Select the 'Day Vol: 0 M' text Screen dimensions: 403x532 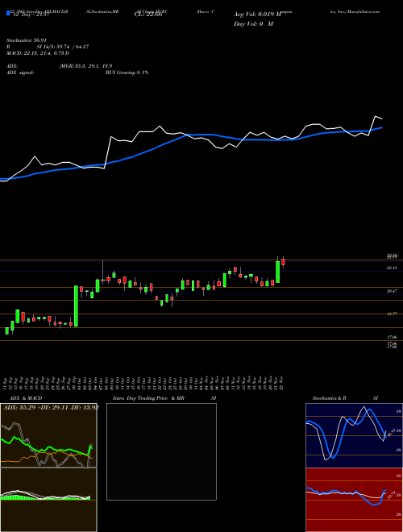(253, 24)
